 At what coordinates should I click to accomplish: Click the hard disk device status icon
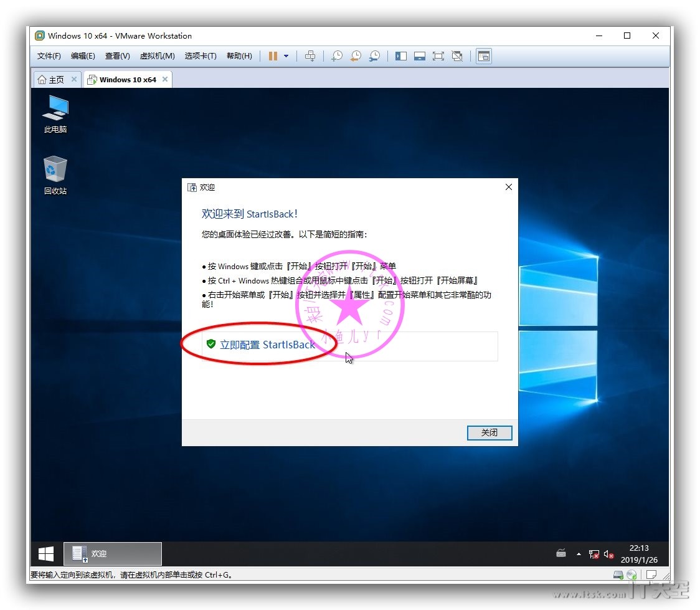[x=618, y=574]
